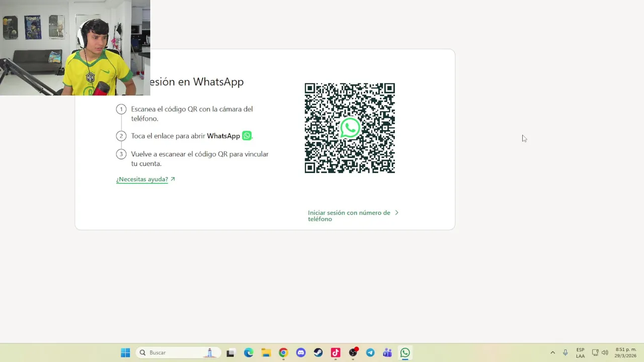Viewport: 644px width, 362px height.
Task: Open OBS Studio from the taskbar
Action: [353, 352]
